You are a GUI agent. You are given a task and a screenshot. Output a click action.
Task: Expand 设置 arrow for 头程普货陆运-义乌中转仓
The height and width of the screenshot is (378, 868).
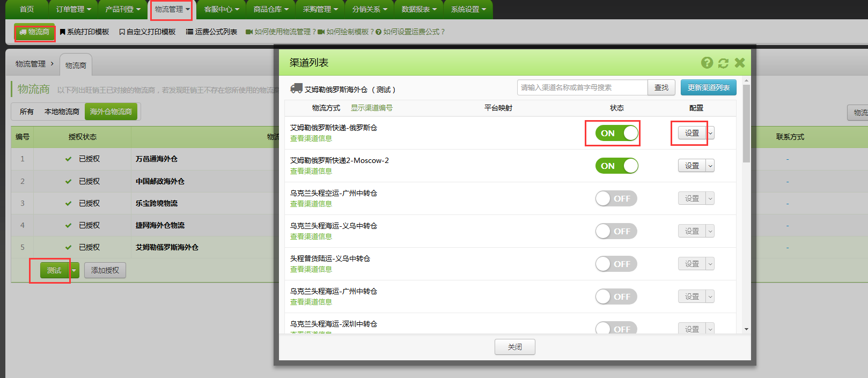point(710,264)
